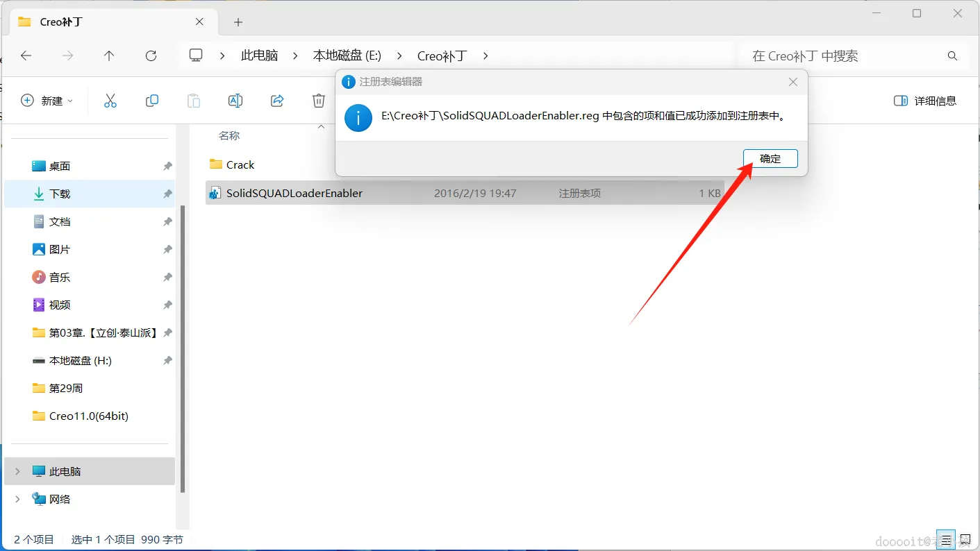Viewport: 980px width, 551px height.
Task: Select the SolidSQUADLoaderEnabler file
Action: tap(294, 194)
